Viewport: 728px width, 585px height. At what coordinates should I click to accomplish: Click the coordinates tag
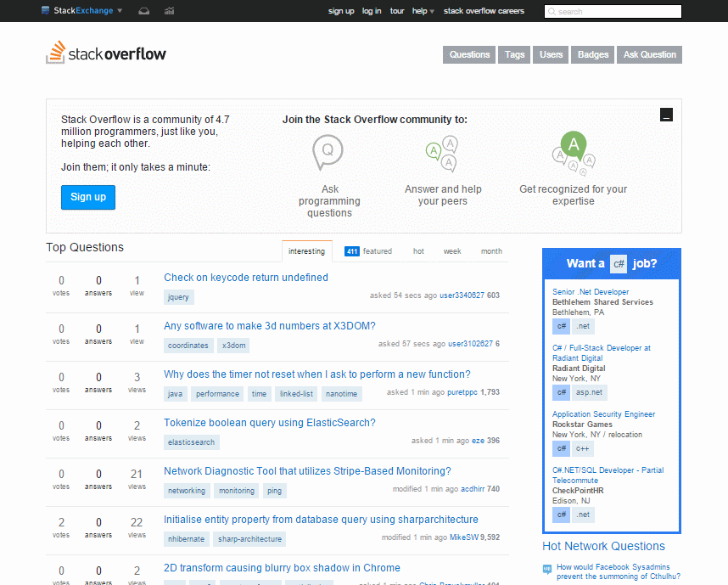(188, 346)
